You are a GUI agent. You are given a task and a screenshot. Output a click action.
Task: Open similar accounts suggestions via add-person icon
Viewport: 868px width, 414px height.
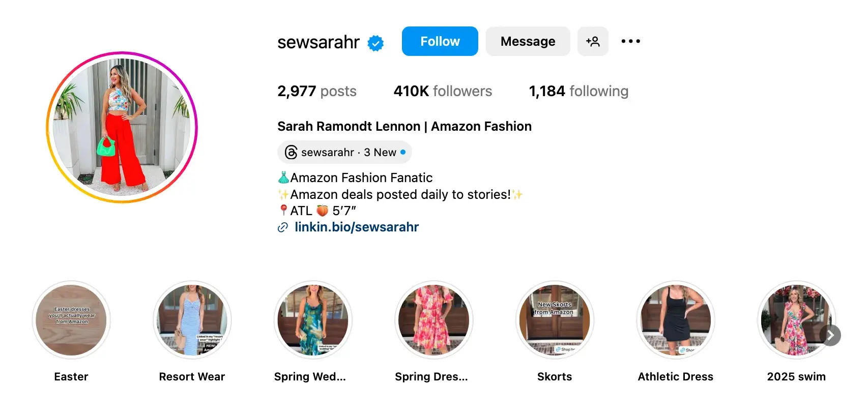(x=593, y=41)
